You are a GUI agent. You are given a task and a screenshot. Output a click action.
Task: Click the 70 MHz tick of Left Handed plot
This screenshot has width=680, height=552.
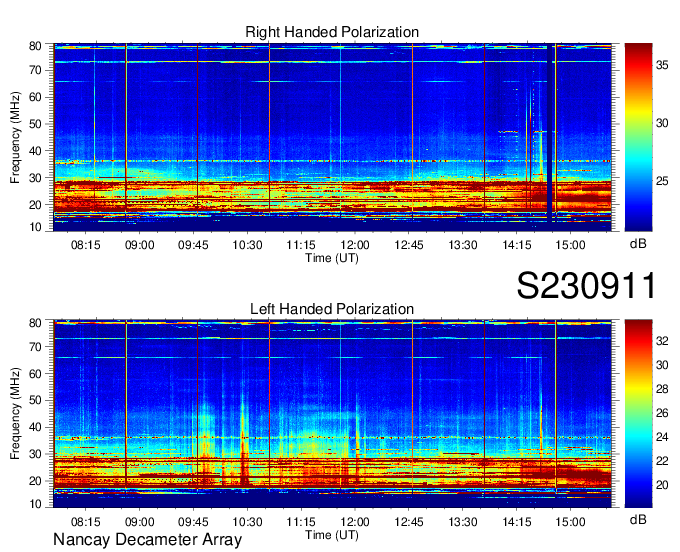click(x=35, y=346)
